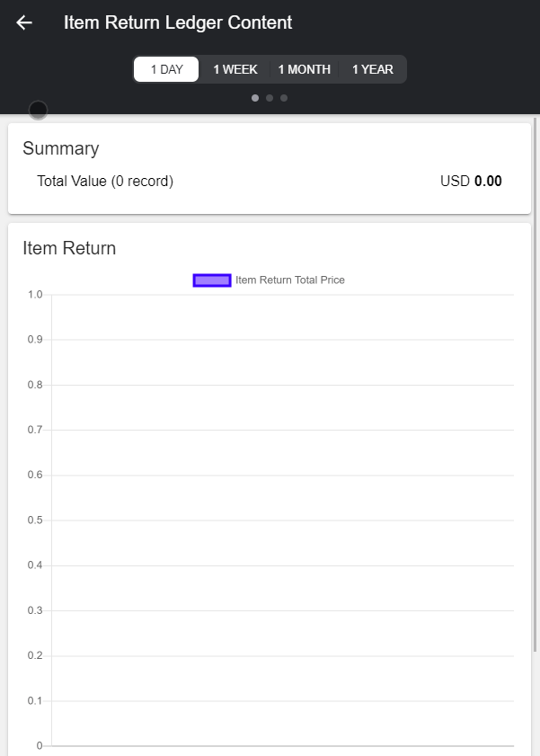Image resolution: width=540 pixels, height=756 pixels.
Task: Click the 0.5 y-axis label
Action: point(35,520)
